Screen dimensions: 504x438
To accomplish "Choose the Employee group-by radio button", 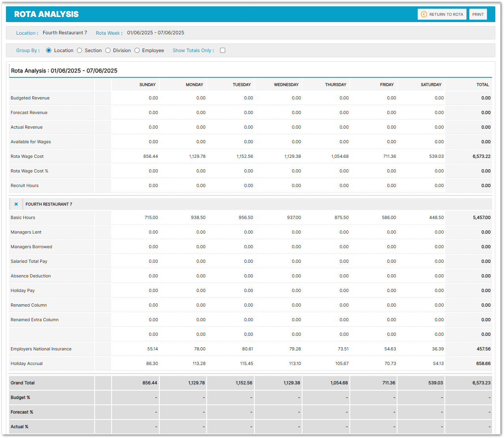I will pyautogui.click(x=137, y=51).
